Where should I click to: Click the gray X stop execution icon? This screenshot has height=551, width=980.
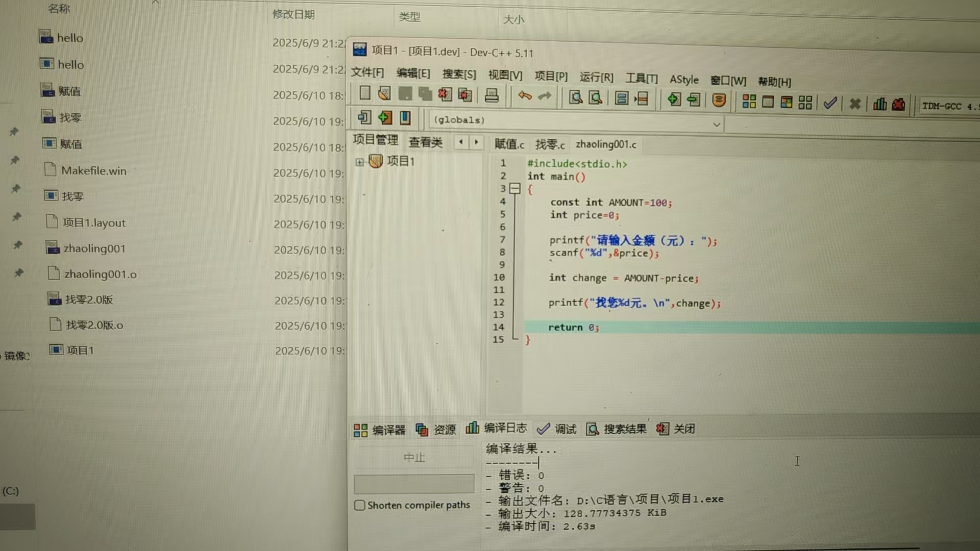tap(855, 104)
